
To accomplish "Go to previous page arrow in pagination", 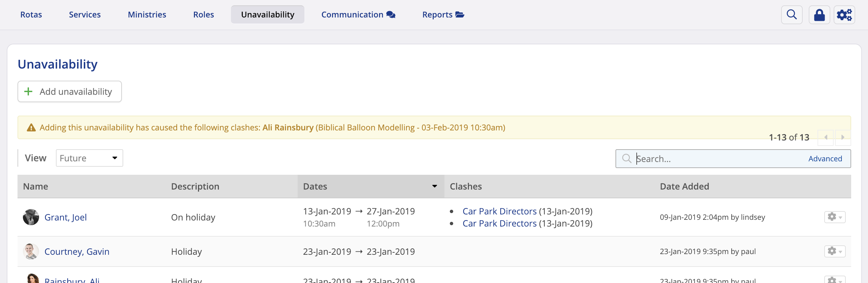I will [826, 137].
